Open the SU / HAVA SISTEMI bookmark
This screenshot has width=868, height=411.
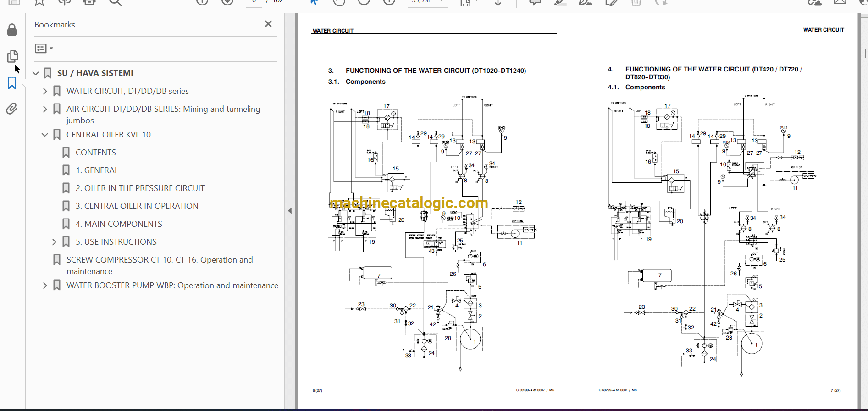95,73
